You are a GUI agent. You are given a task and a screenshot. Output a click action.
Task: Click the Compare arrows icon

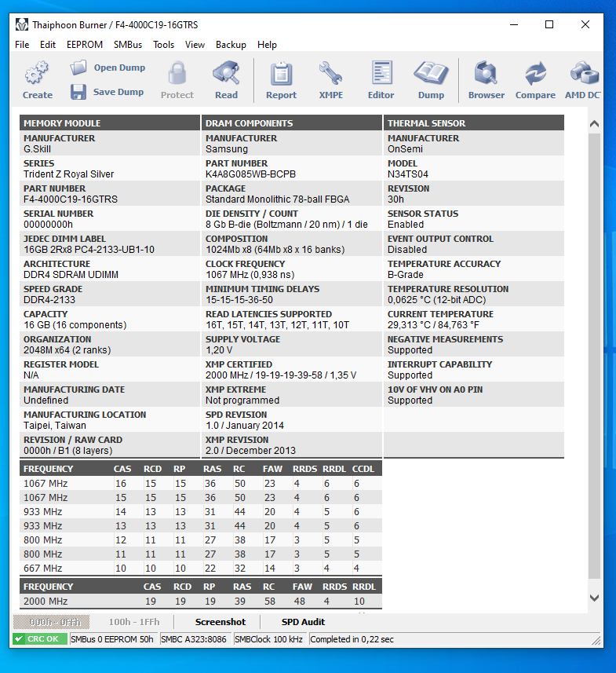click(x=535, y=73)
